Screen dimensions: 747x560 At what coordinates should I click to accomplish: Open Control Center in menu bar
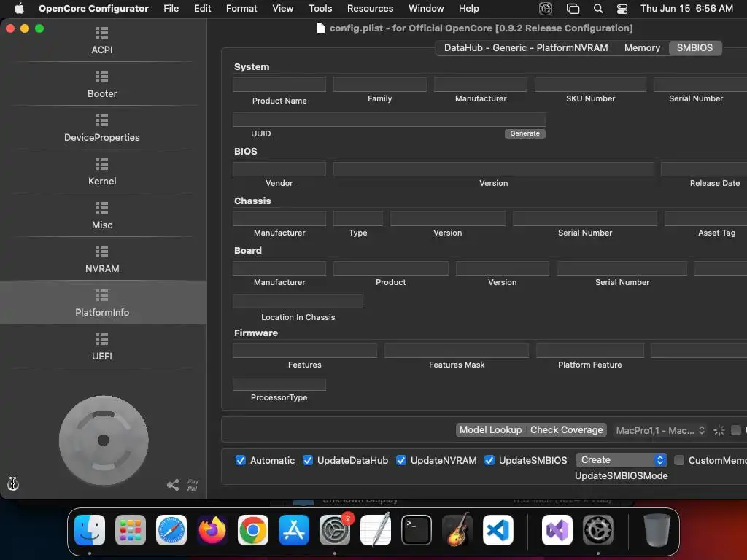[x=622, y=9]
